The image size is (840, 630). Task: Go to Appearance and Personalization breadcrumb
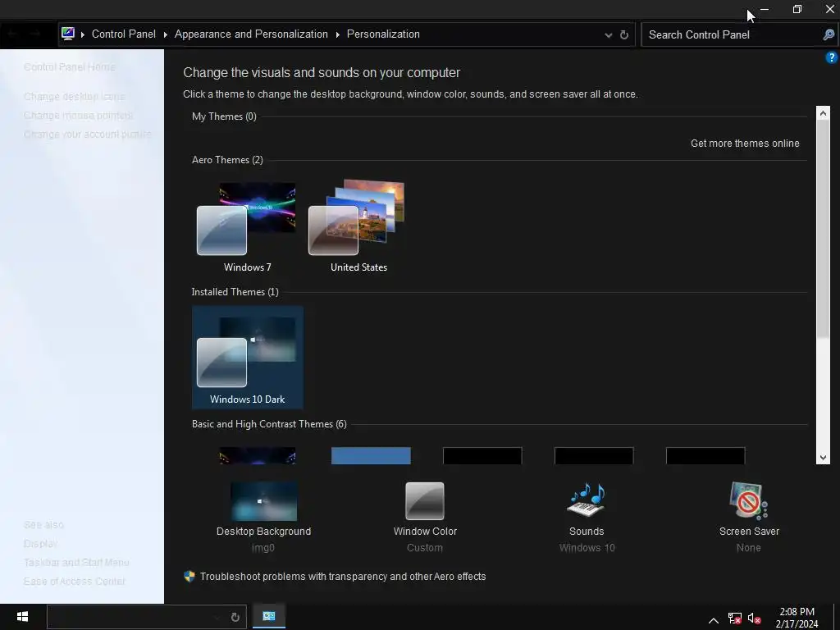pyautogui.click(x=251, y=34)
